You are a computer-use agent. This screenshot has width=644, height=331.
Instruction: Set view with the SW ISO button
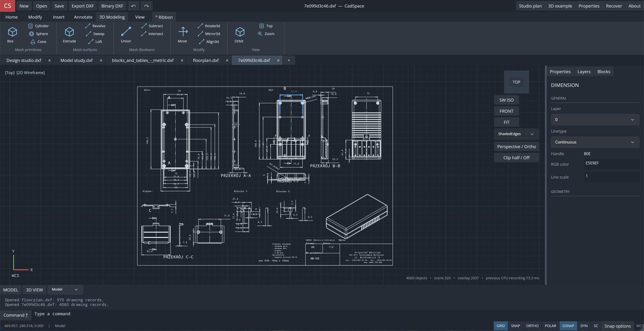(x=506, y=100)
